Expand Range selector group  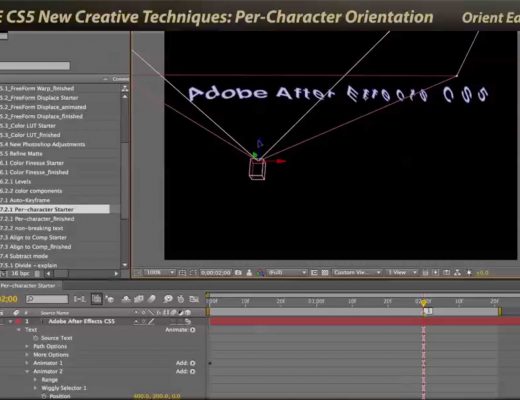(35, 380)
